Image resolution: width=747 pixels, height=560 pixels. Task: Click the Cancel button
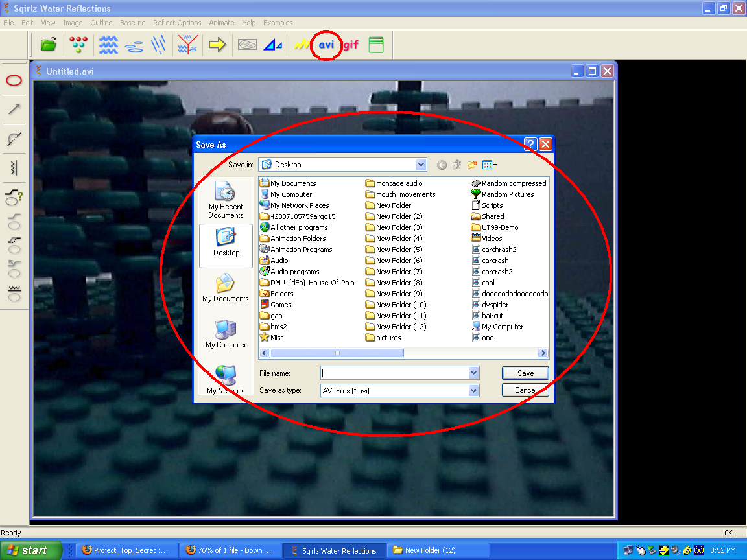point(525,390)
